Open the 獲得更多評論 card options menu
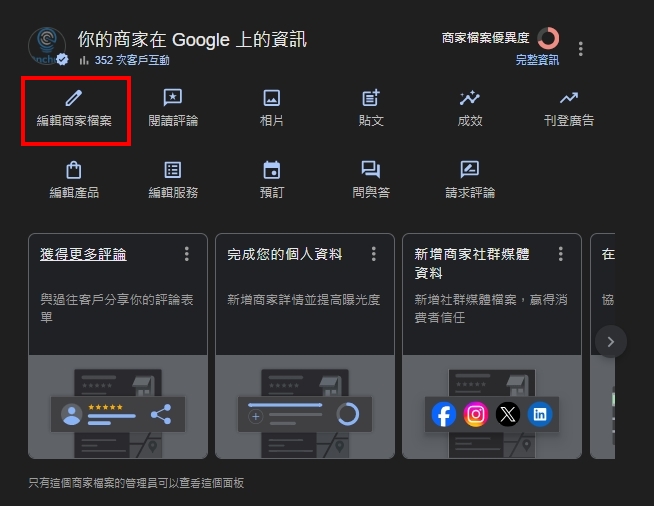 click(x=187, y=254)
